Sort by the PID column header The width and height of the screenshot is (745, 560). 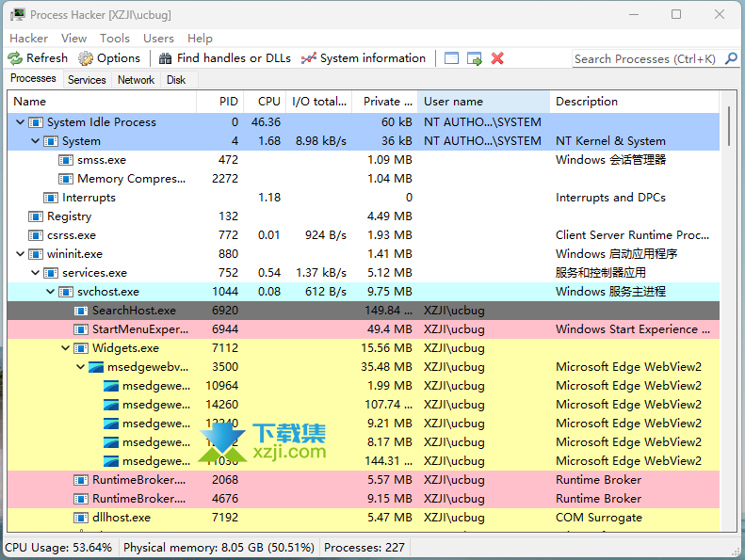(220, 102)
